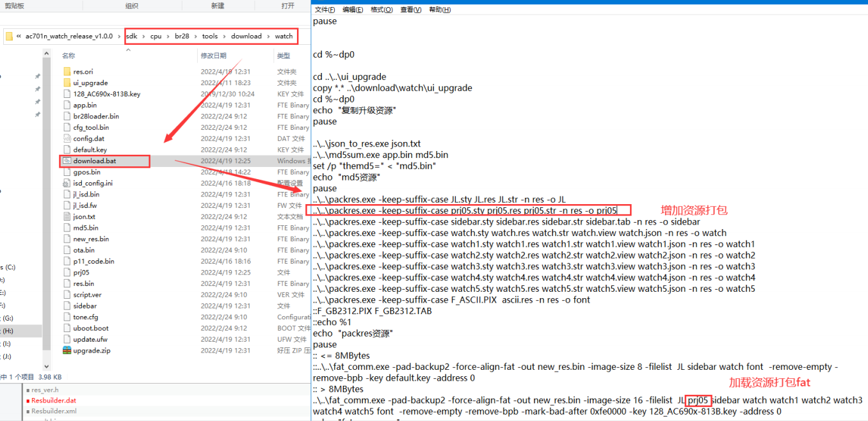
Task: Navigate to ac701n_watch_release_v1.0.0 in the address bar
Action: point(69,36)
